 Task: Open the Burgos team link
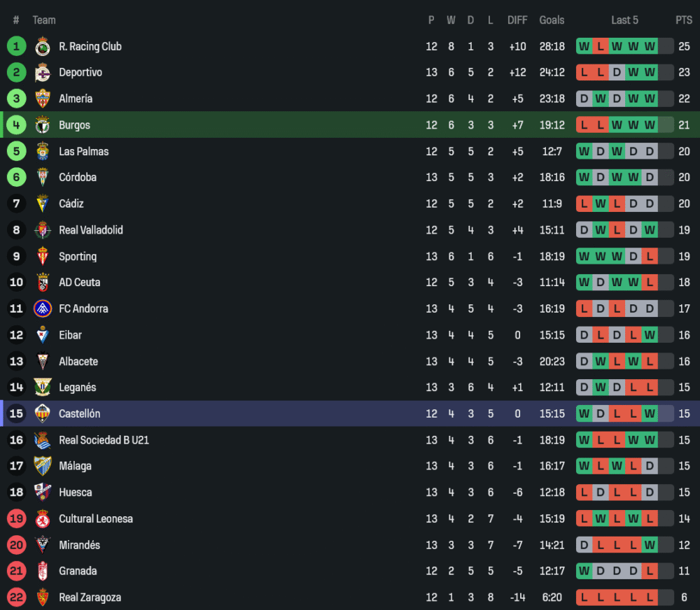pyautogui.click(x=74, y=125)
